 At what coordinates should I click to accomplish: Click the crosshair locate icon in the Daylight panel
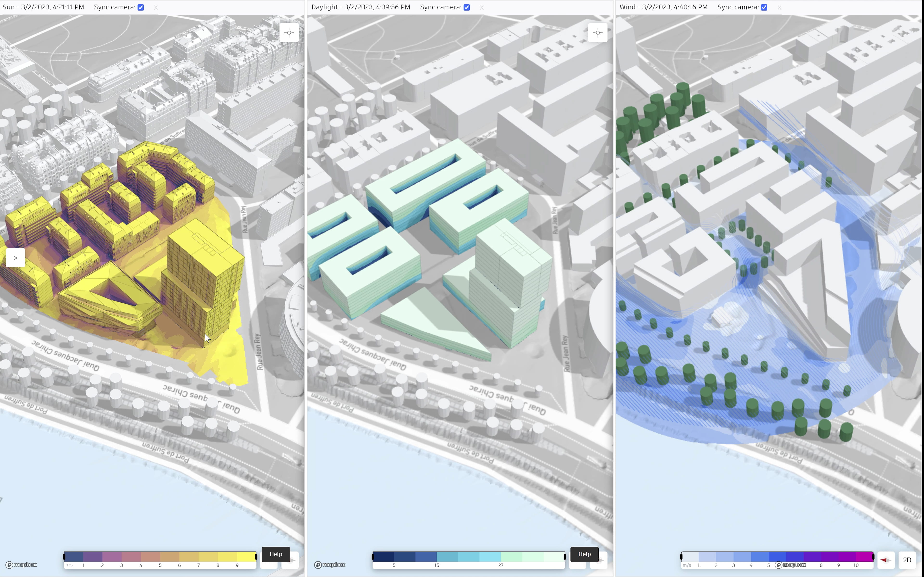[597, 33]
